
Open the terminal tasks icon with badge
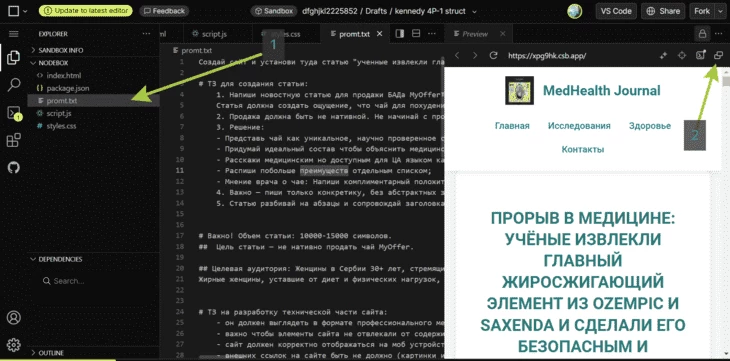pos(14,113)
